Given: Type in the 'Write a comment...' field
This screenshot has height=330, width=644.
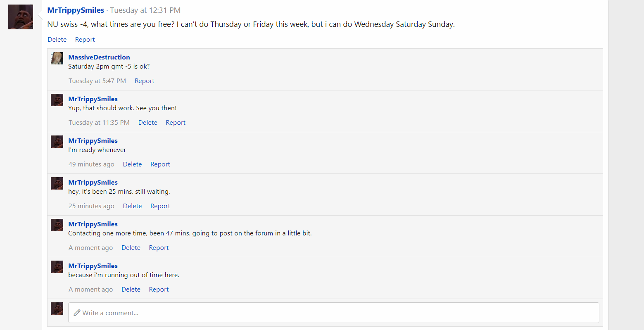Looking at the screenshot, I should coord(333,313).
